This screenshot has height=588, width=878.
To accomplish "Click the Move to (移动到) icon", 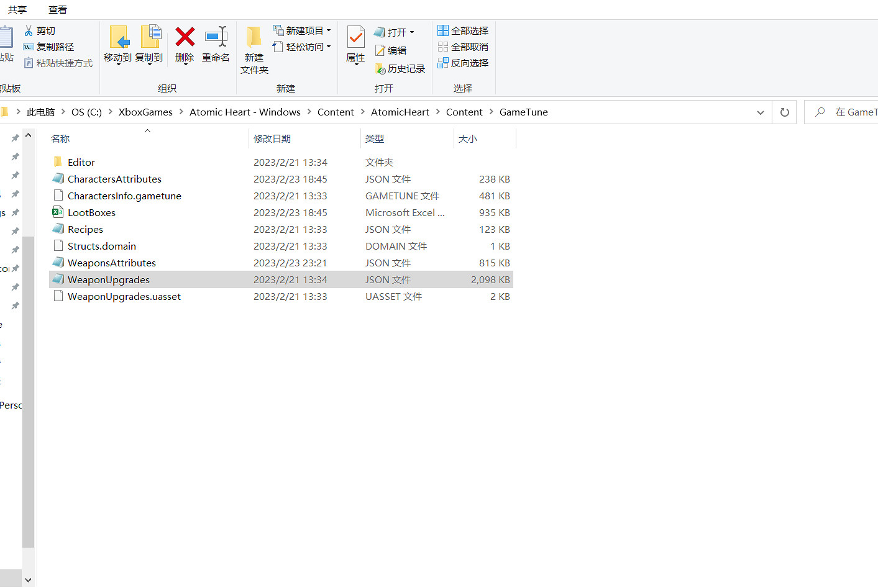I will (118, 38).
